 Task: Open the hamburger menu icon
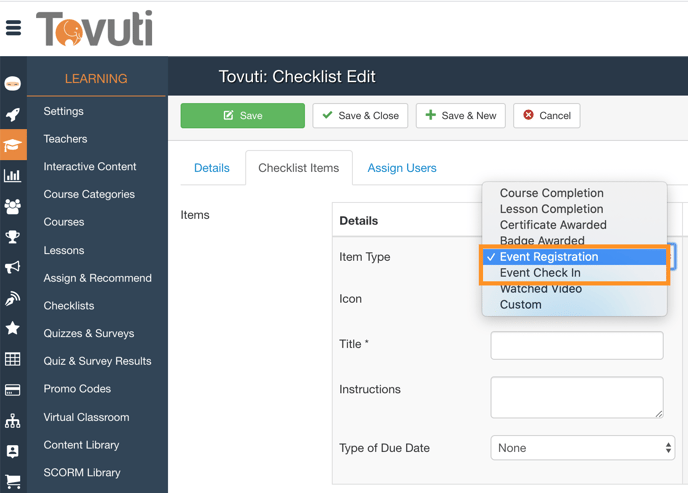coord(14,28)
